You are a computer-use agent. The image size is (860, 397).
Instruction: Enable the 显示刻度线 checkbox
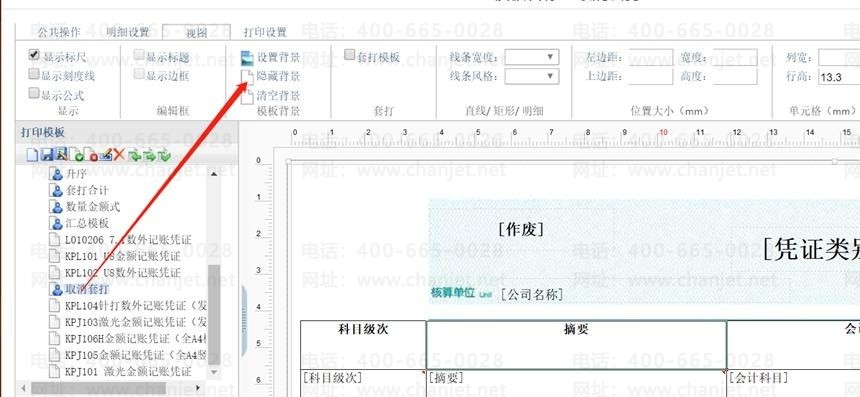(x=35, y=74)
